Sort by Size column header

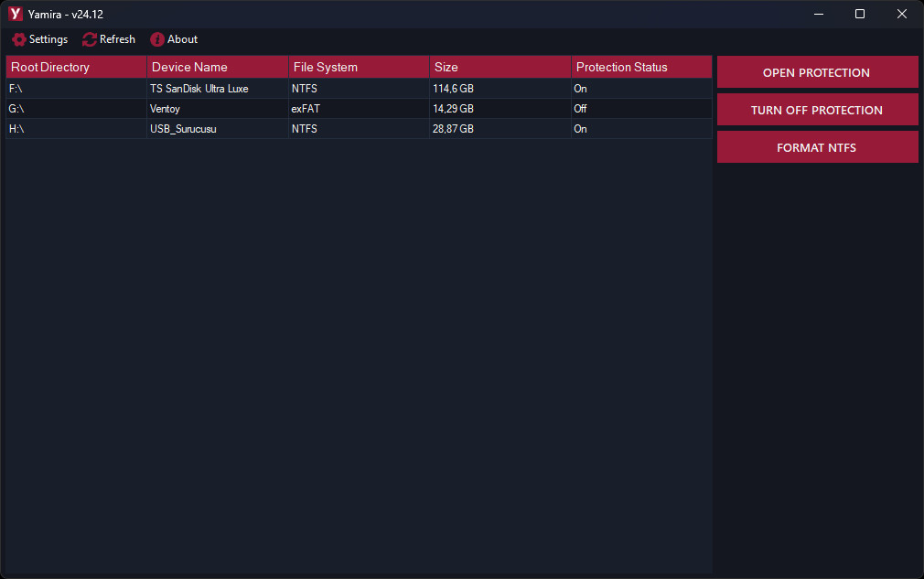[x=500, y=67]
